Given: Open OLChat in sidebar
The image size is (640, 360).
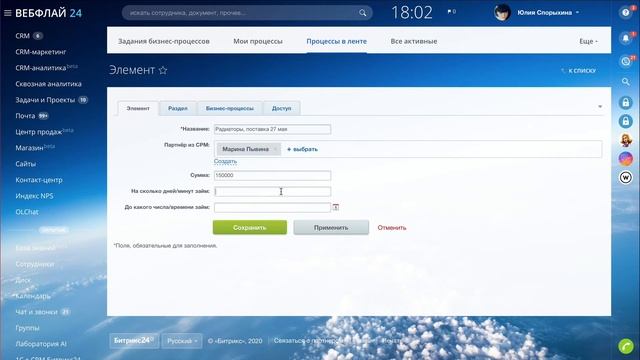Looking at the screenshot, I should point(27,212).
